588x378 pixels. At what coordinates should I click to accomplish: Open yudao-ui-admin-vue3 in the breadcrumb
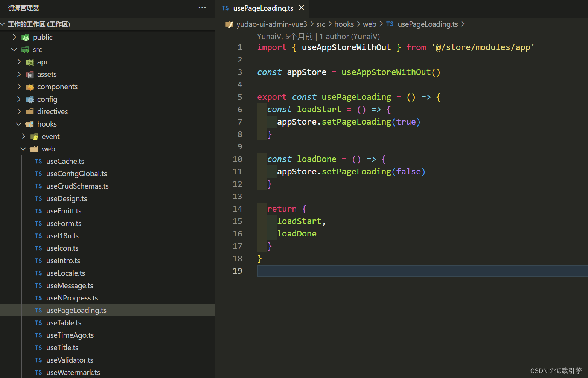(272, 24)
